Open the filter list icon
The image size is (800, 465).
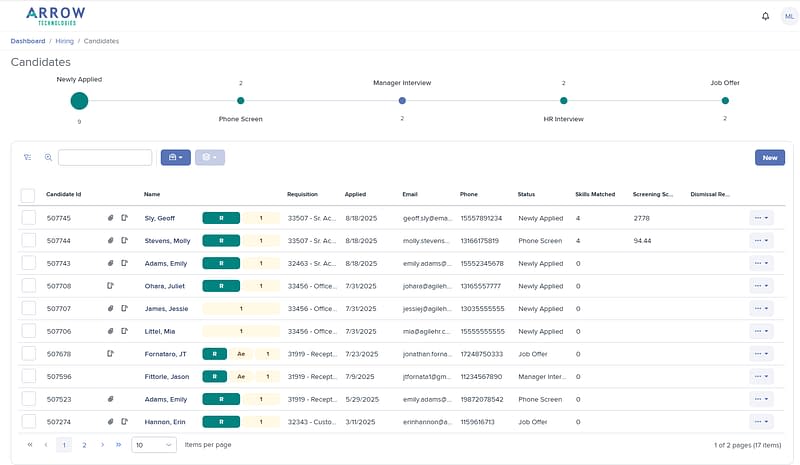click(x=28, y=157)
